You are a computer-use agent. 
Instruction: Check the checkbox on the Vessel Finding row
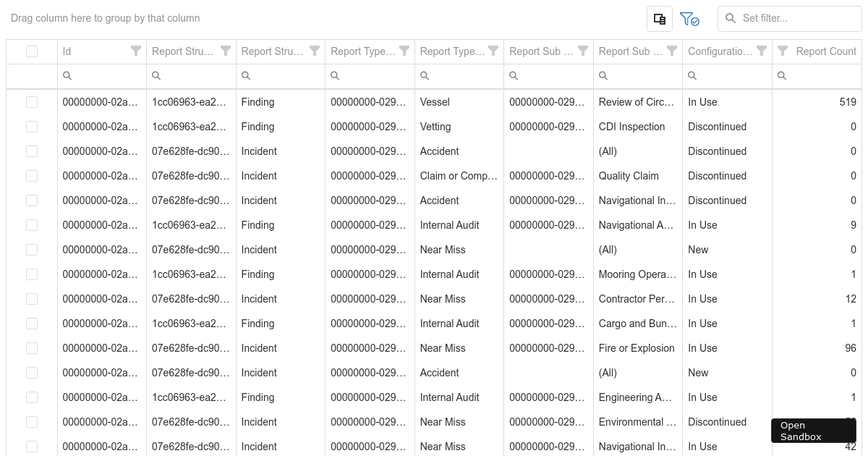coord(32,102)
